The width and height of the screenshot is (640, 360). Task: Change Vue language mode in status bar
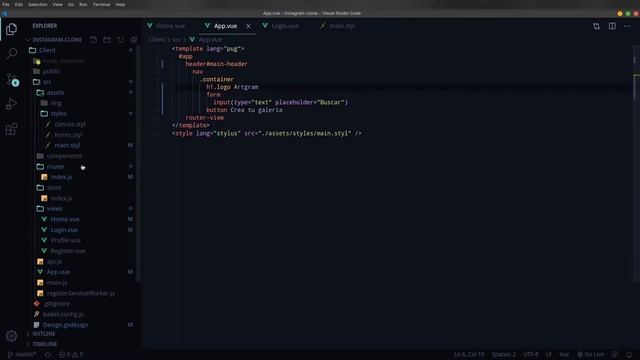pos(564,354)
